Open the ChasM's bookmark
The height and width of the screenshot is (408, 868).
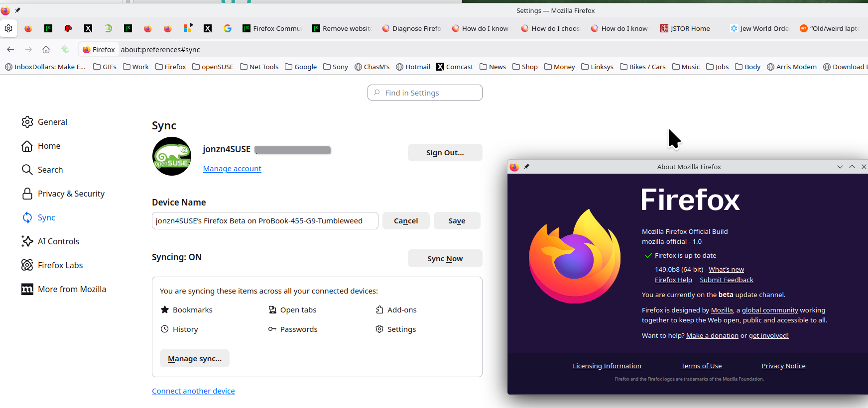pyautogui.click(x=372, y=67)
